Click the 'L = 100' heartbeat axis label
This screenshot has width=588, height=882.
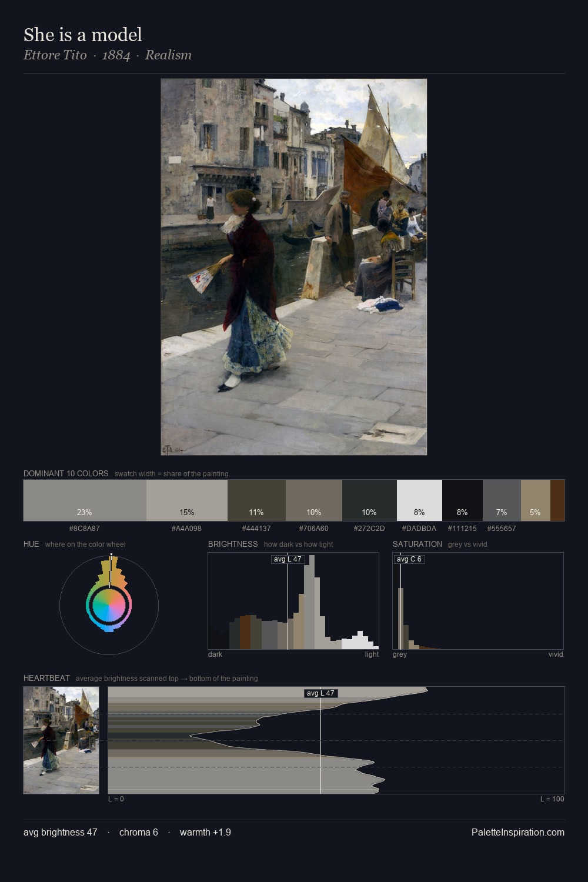552,799
